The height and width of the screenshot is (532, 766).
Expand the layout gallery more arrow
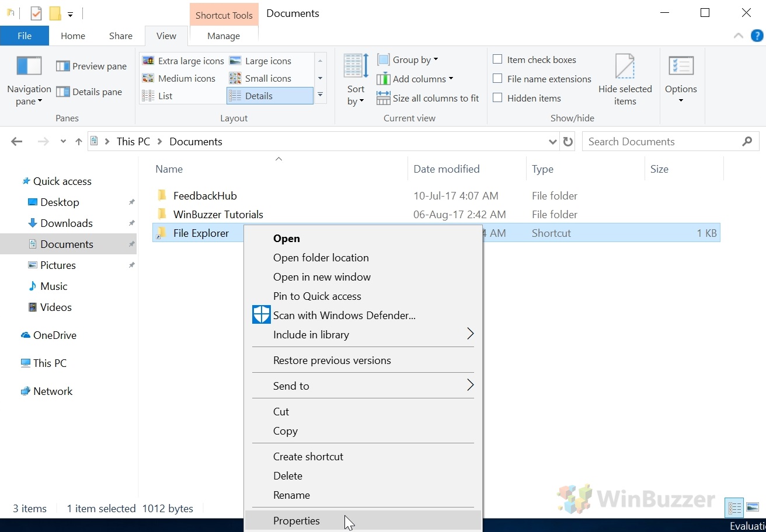[x=320, y=95]
